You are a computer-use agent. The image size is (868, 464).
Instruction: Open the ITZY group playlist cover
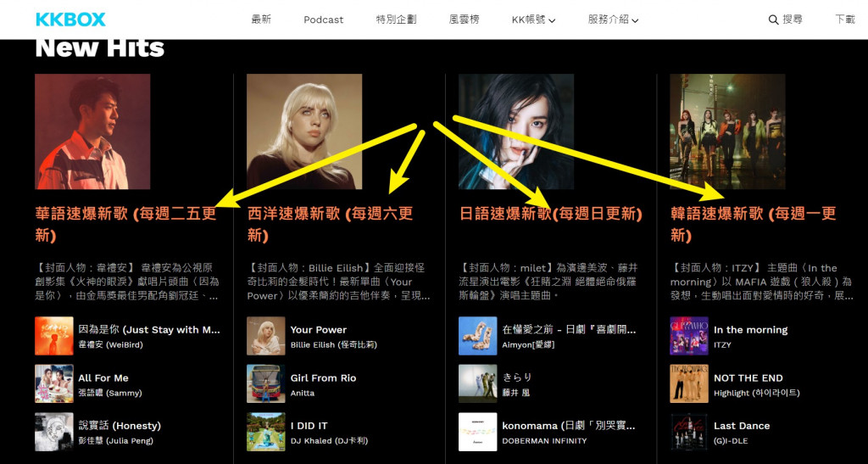(x=727, y=131)
